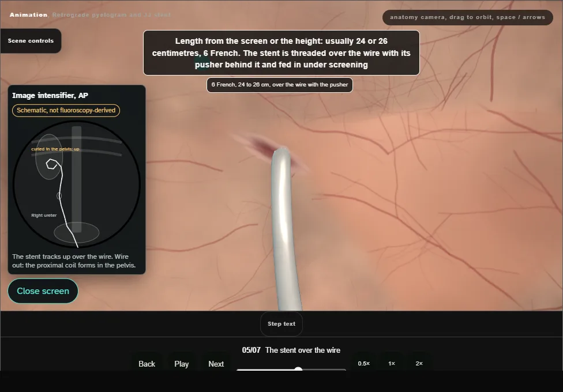Set playback speed to 2×
The height and width of the screenshot is (392, 563).
[419, 363]
